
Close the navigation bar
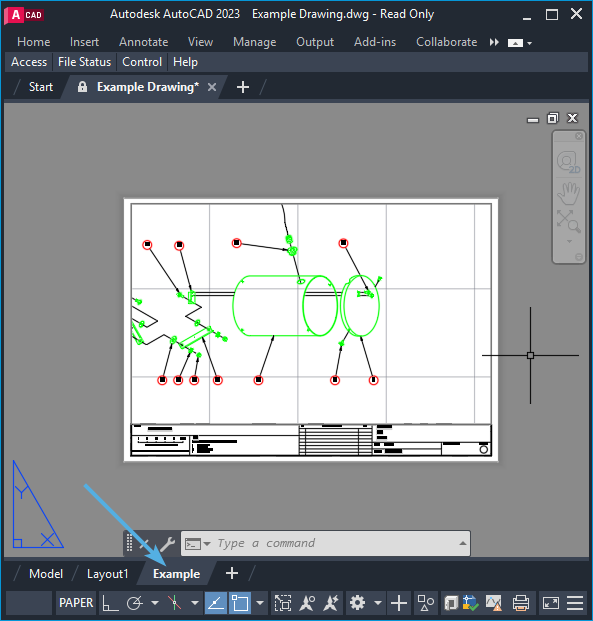579,136
